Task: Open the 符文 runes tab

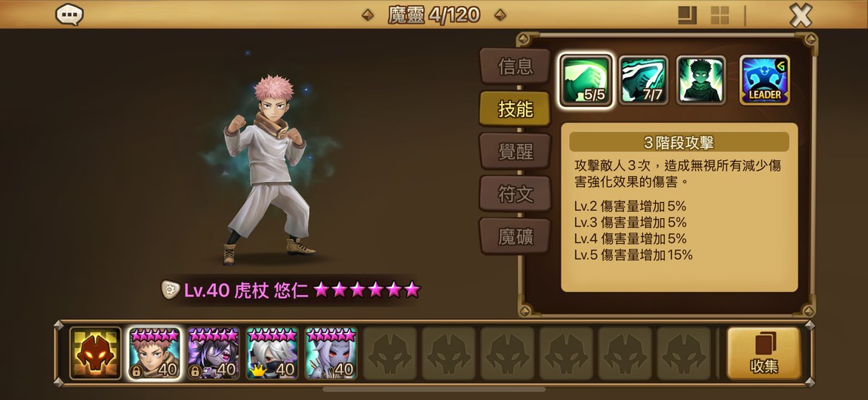Action: coord(515,194)
